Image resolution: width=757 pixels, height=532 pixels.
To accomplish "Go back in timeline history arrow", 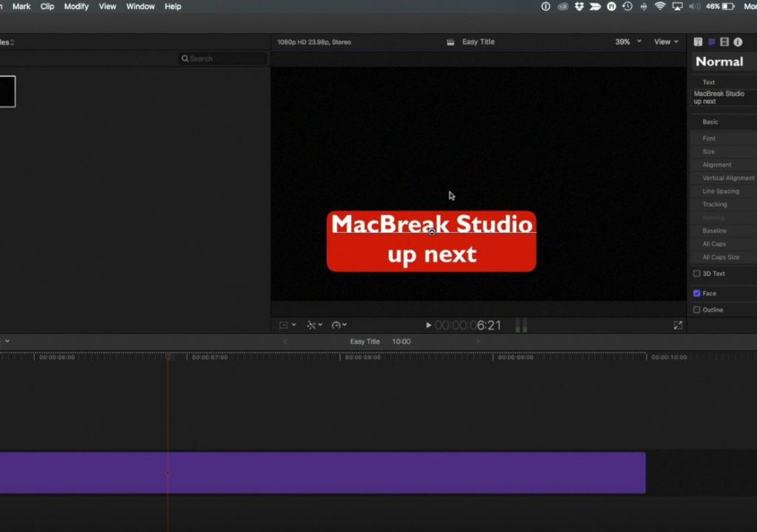I will click(x=285, y=342).
